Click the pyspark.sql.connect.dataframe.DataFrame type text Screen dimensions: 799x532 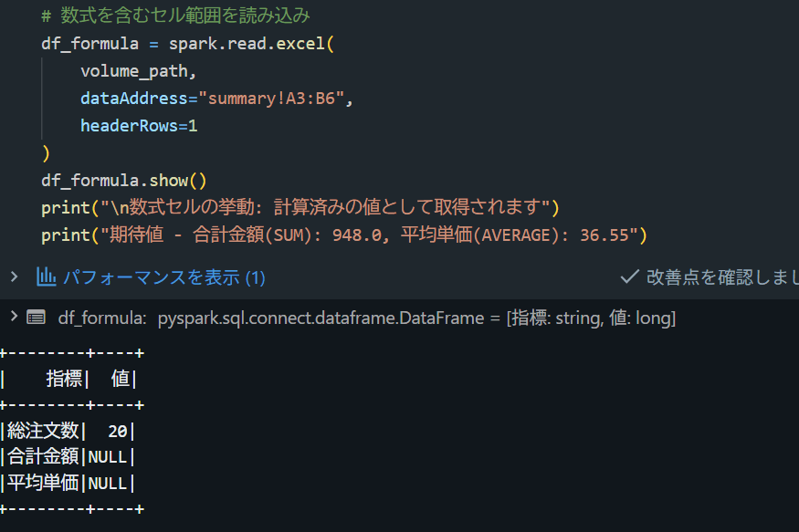pyautogui.click(x=321, y=318)
